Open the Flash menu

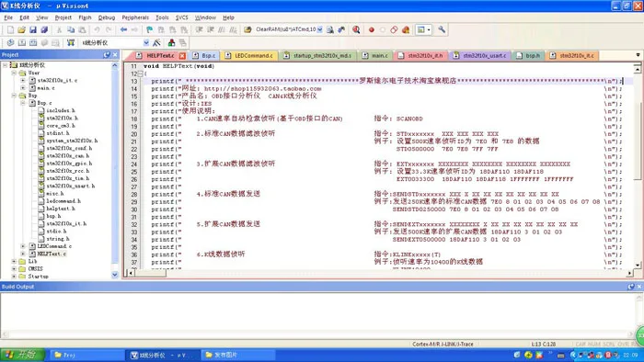(85, 17)
